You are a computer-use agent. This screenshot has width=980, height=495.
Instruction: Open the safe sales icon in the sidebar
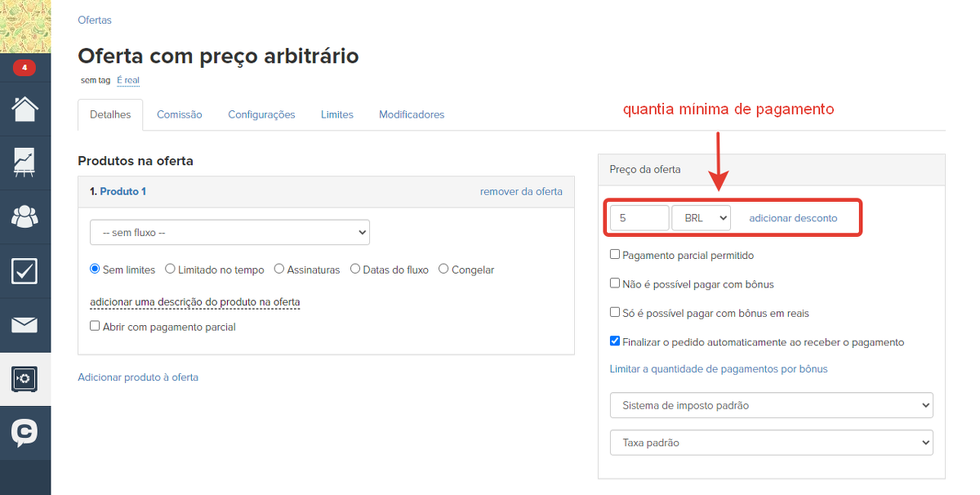[24, 379]
